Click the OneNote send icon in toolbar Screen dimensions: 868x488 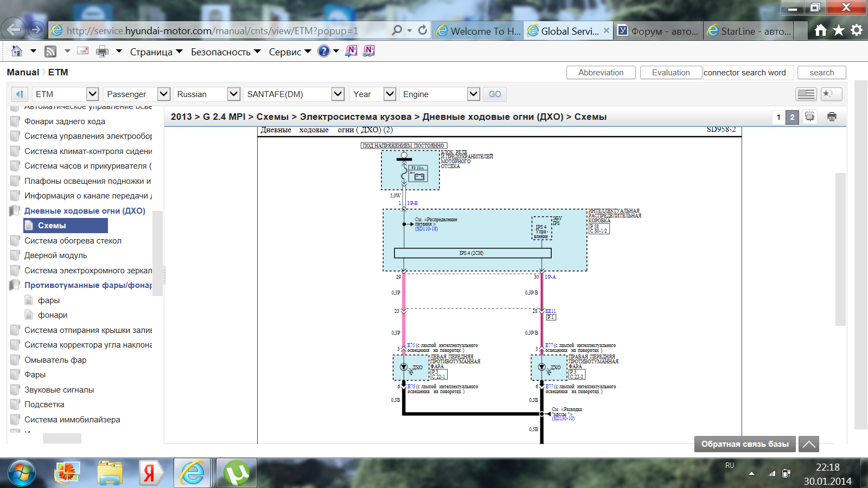pos(351,51)
